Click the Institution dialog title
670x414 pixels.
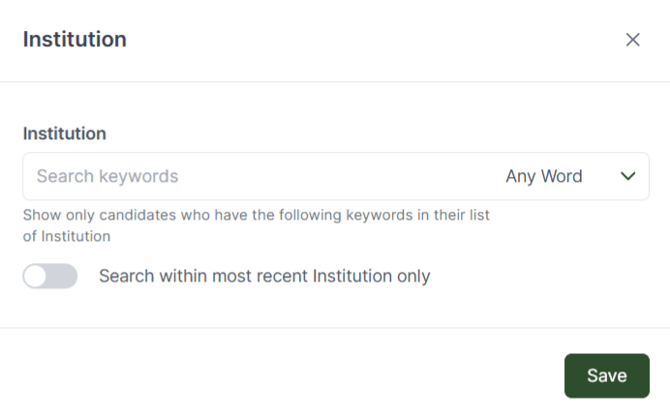click(75, 40)
